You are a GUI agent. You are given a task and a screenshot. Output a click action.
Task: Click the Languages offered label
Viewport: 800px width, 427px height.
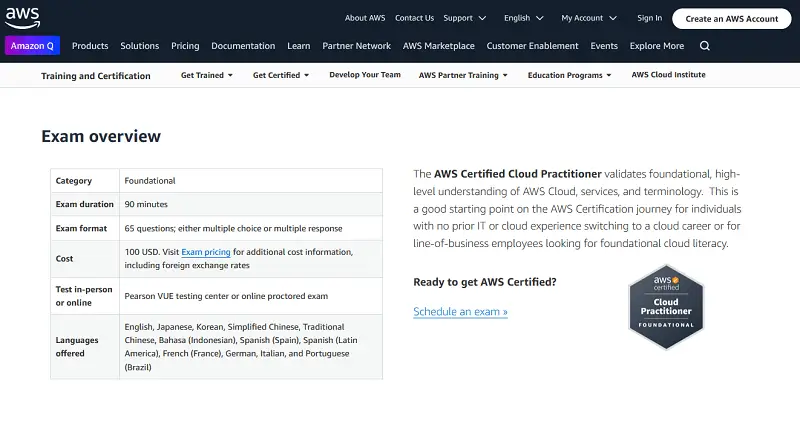(x=77, y=347)
